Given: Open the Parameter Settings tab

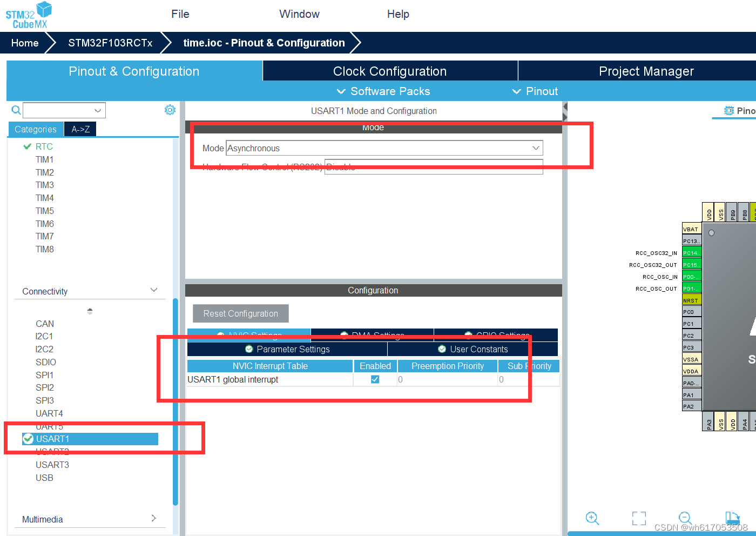Looking at the screenshot, I should (x=287, y=349).
